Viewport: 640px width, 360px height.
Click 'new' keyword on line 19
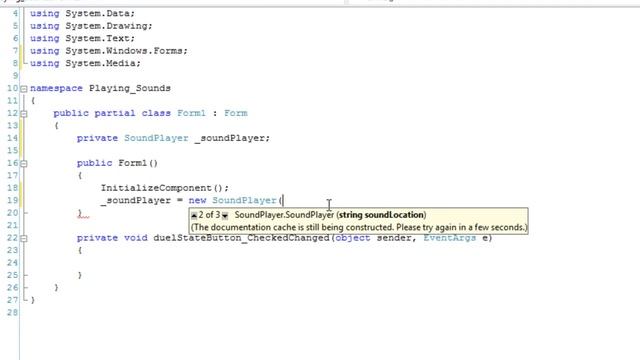click(x=197, y=200)
